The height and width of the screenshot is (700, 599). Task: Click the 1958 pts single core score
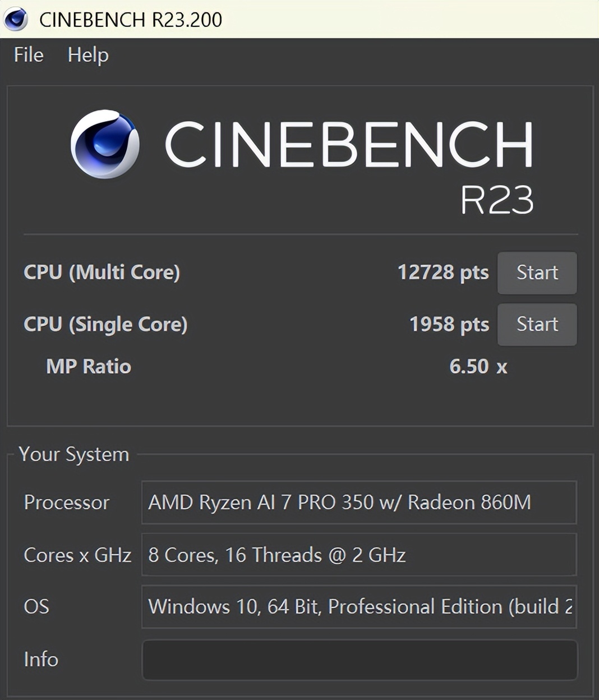point(449,324)
